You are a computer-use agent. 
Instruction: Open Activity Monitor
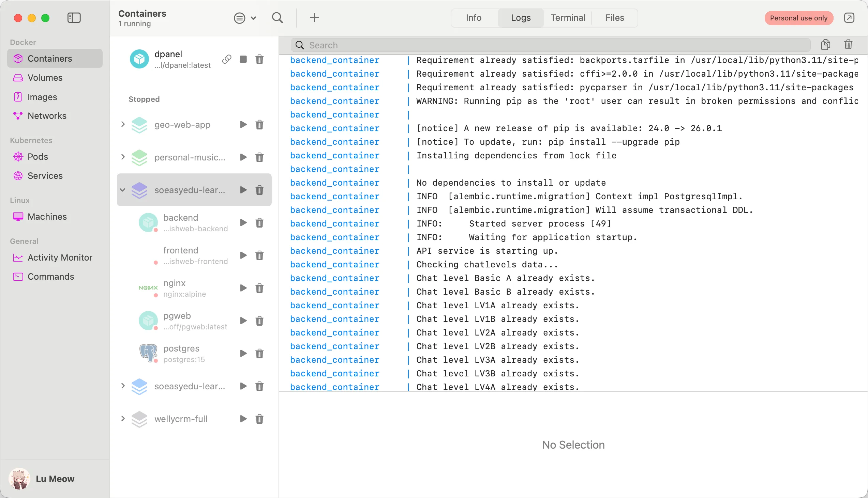coord(55,258)
